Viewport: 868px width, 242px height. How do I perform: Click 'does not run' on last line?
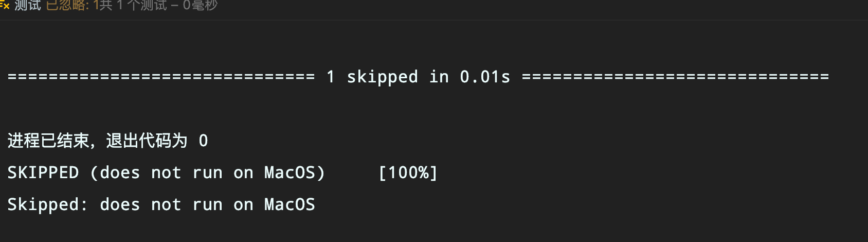click(x=161, y=204)
